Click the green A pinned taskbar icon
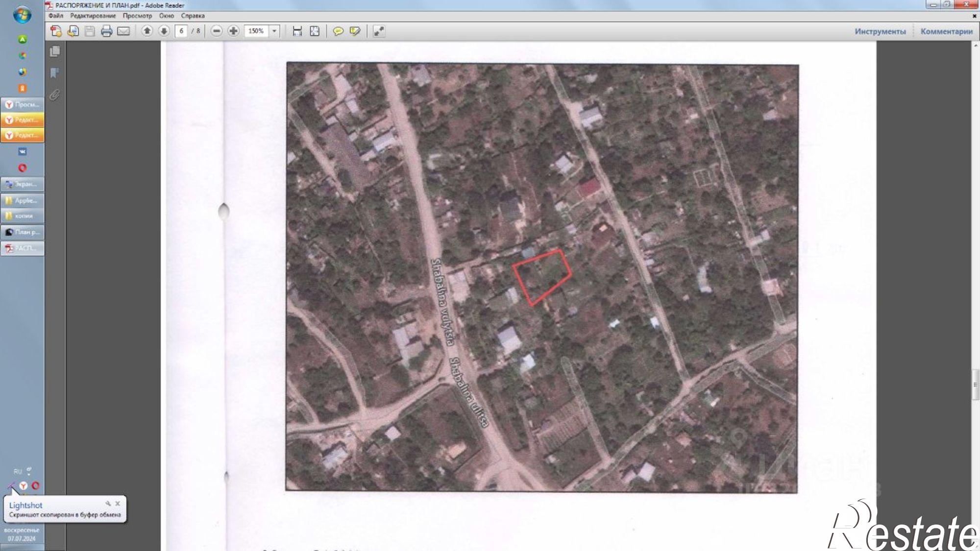This screenshot has width=980, height=551. pos(22,39)
